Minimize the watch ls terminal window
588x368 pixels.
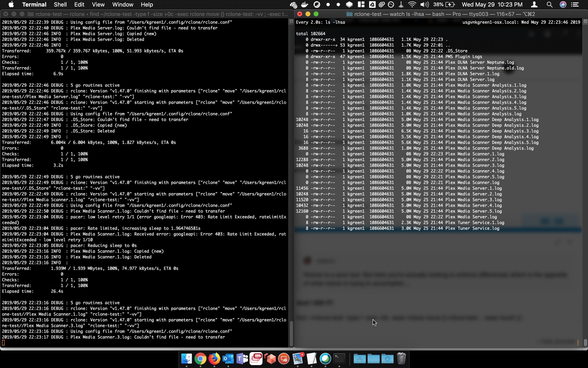click(308, 14)
